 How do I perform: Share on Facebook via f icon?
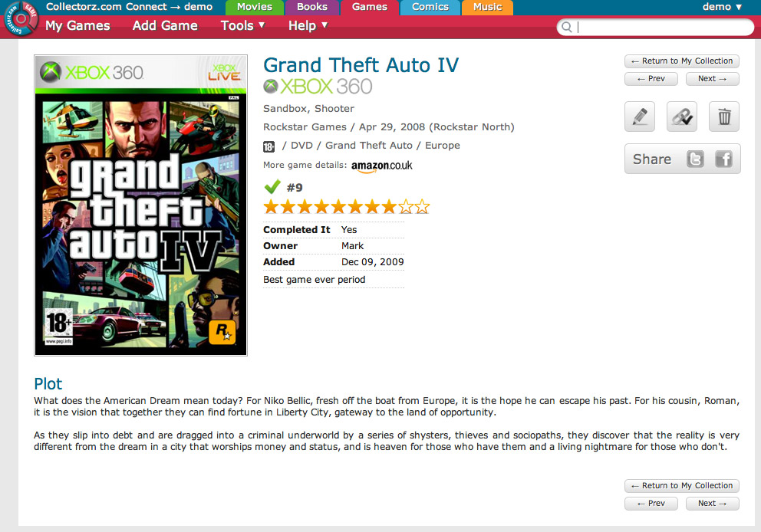(x=723, y=159)
